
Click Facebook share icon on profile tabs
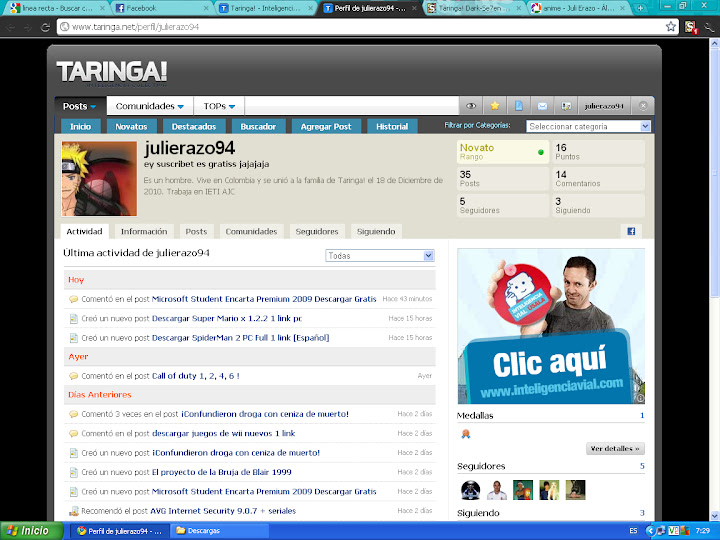631,231
